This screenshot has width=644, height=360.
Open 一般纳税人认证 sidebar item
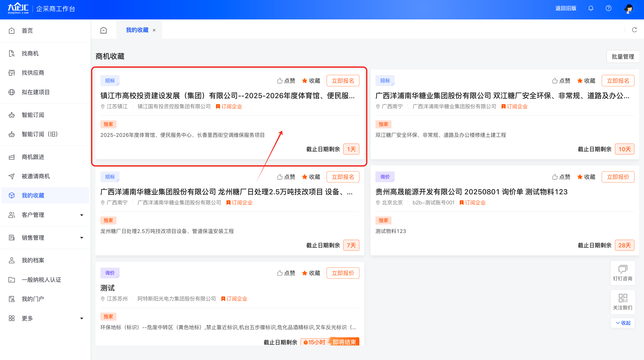45,280
